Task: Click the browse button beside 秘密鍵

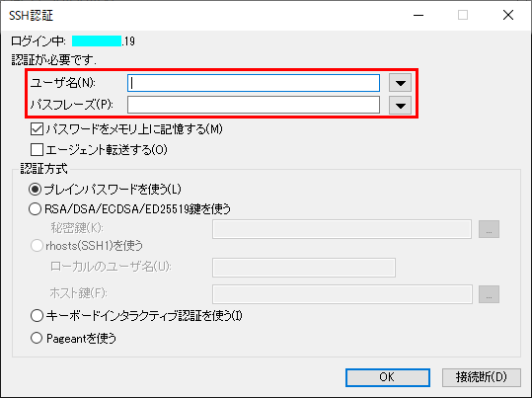Action: pos(489,229)
